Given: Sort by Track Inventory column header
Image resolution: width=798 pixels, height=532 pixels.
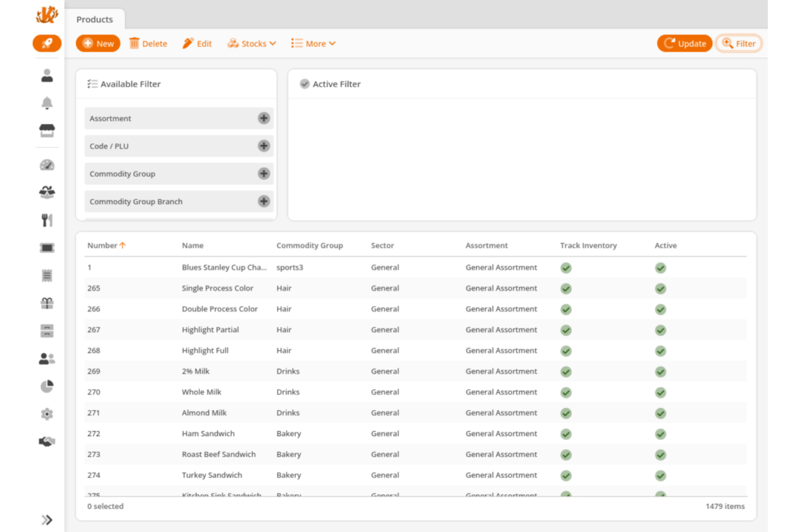Looking at the screenshot, I should [588, 245].
